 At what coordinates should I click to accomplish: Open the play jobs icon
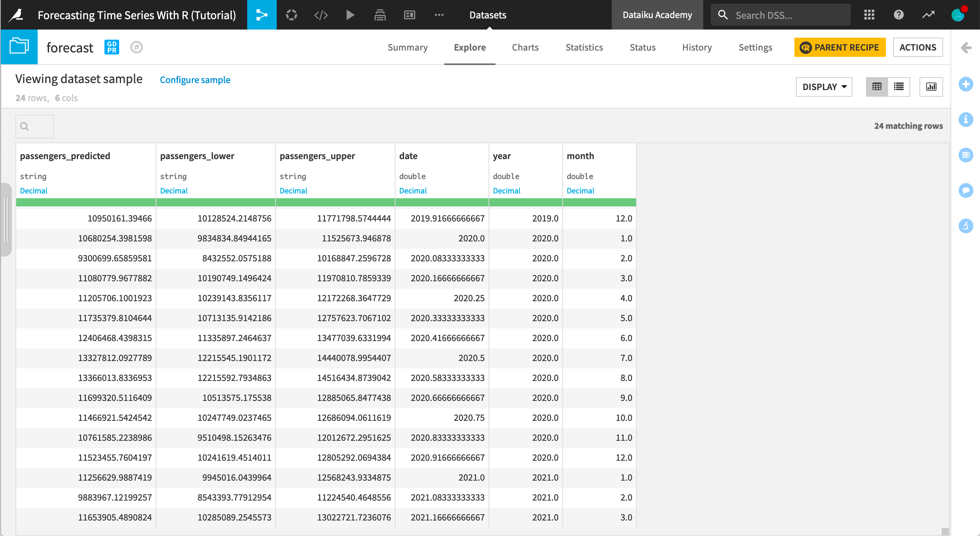(x=351, y=15)
